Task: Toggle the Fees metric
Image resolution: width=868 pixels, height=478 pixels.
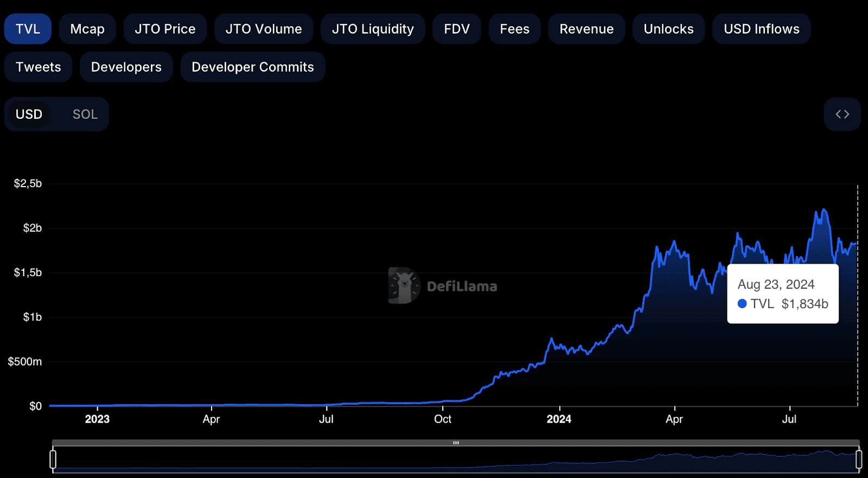Action: coord(515,29)
